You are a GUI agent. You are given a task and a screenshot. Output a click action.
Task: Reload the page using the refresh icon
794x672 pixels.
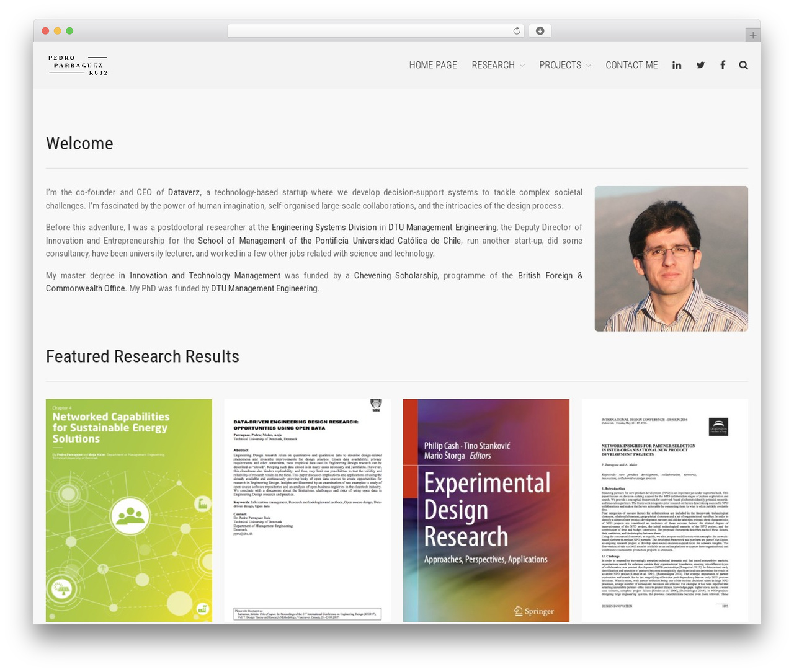517,31
